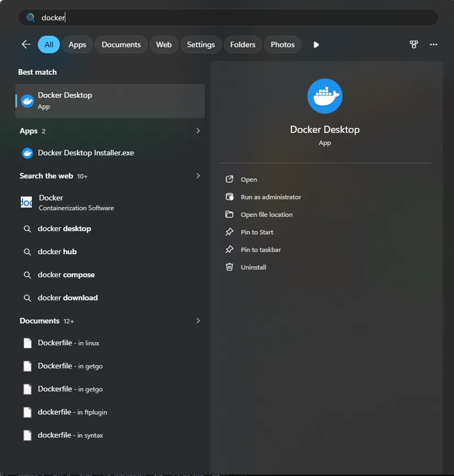Choose Pin to taskbar
Screen dimensions: 454x476
pyautogui.click(x=261, y=250)
